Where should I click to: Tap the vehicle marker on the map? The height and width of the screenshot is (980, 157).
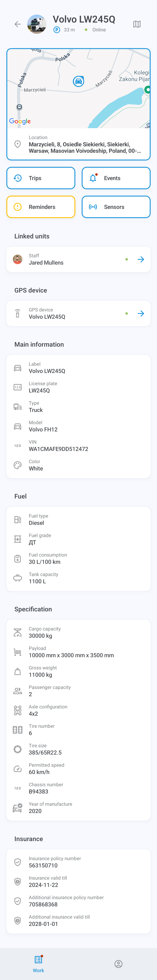point(78,81)
